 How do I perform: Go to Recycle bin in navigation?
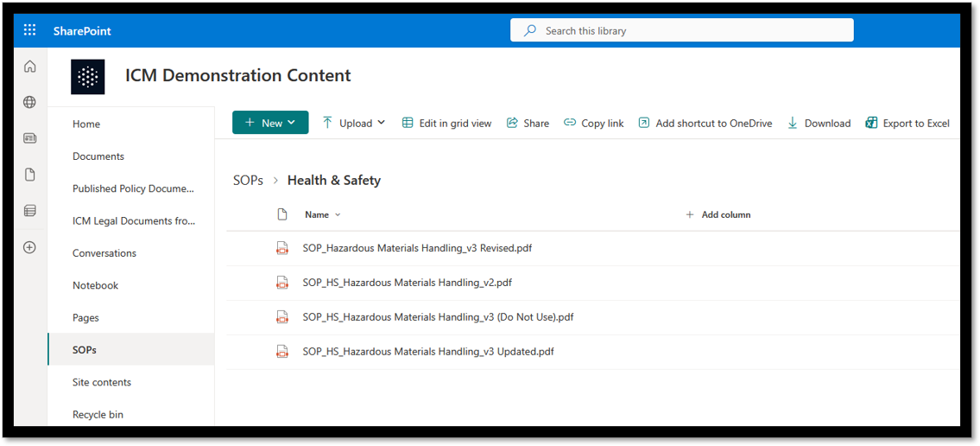point(98,415)
